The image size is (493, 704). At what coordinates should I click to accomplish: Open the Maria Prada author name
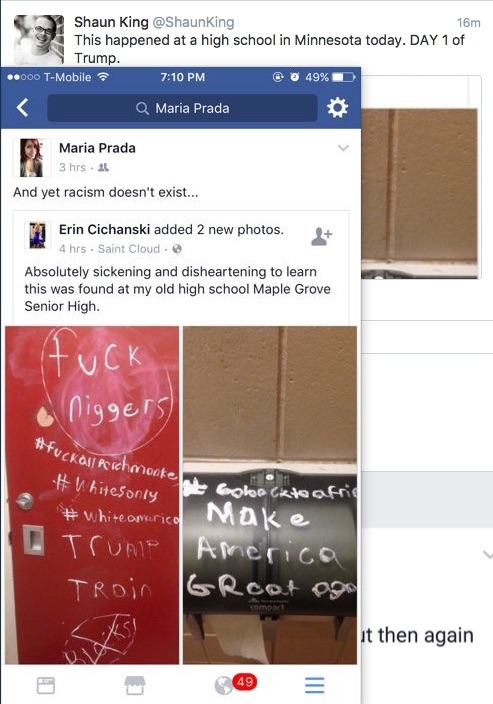tap(97, 148)
